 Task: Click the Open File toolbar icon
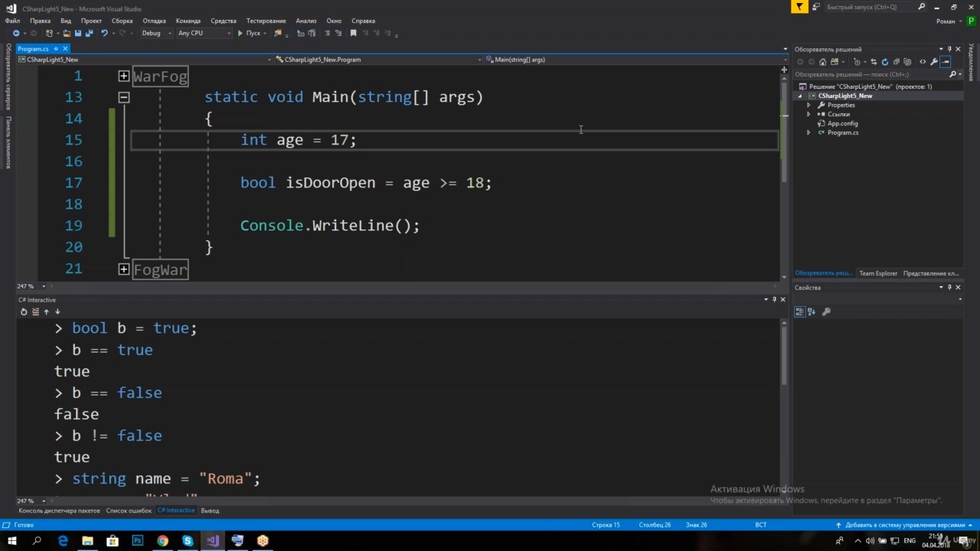(67, 33)
